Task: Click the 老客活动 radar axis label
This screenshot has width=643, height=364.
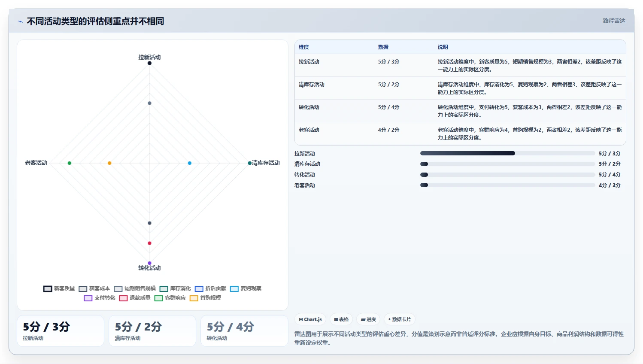Action: 36,163
